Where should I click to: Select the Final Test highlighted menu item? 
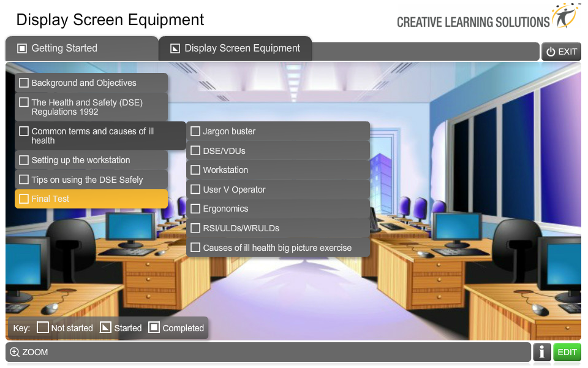91,198
